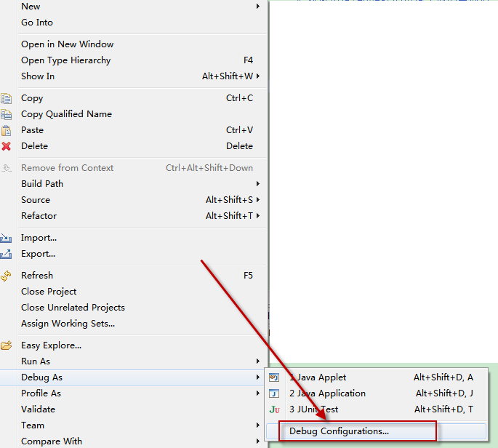
Task: Click the Import icon
Action: [6, 238]
